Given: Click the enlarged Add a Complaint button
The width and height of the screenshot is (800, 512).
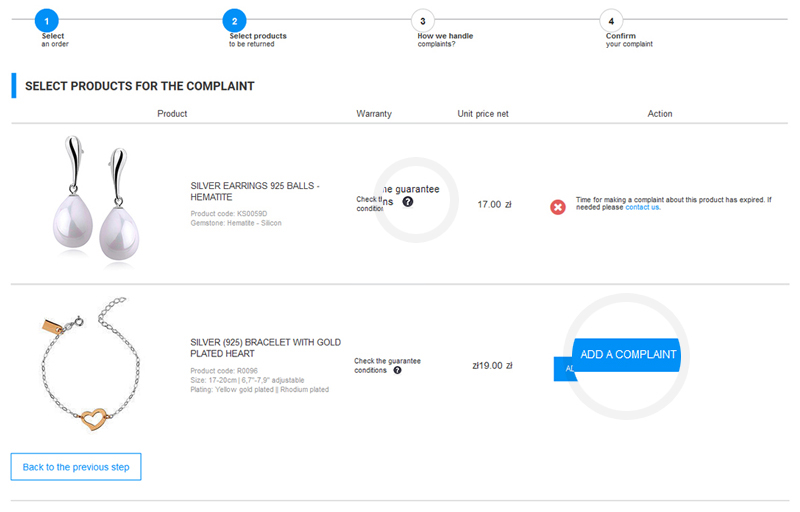Looking at the screenshot, I should pos(627,355).
